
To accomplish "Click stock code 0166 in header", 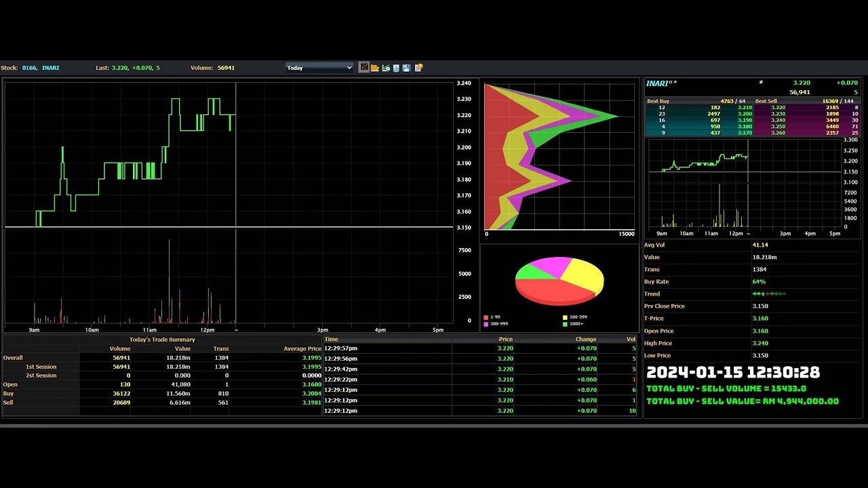I will pos(29,68).
